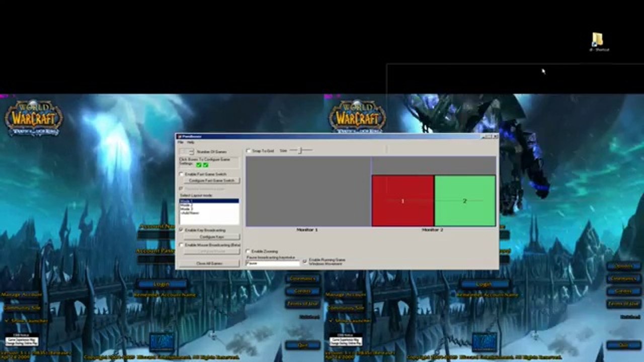This screenshot has height=362, width=644.
Task: Choose <Add New> in the layout list
Action: pyautogui.click(x=209, y=213)
